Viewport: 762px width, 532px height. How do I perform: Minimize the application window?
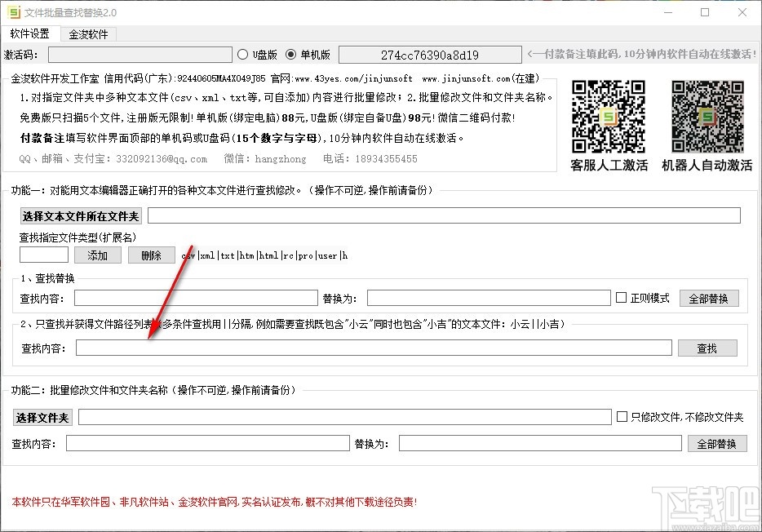point(668,12)
